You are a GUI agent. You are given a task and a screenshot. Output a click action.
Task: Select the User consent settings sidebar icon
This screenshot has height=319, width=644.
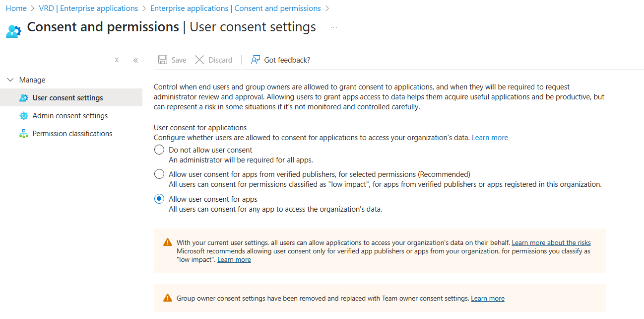[24, 97]
